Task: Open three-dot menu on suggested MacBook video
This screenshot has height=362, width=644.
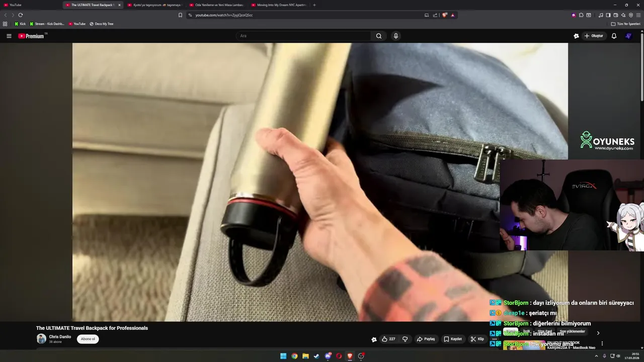Action: click(602, 344)
